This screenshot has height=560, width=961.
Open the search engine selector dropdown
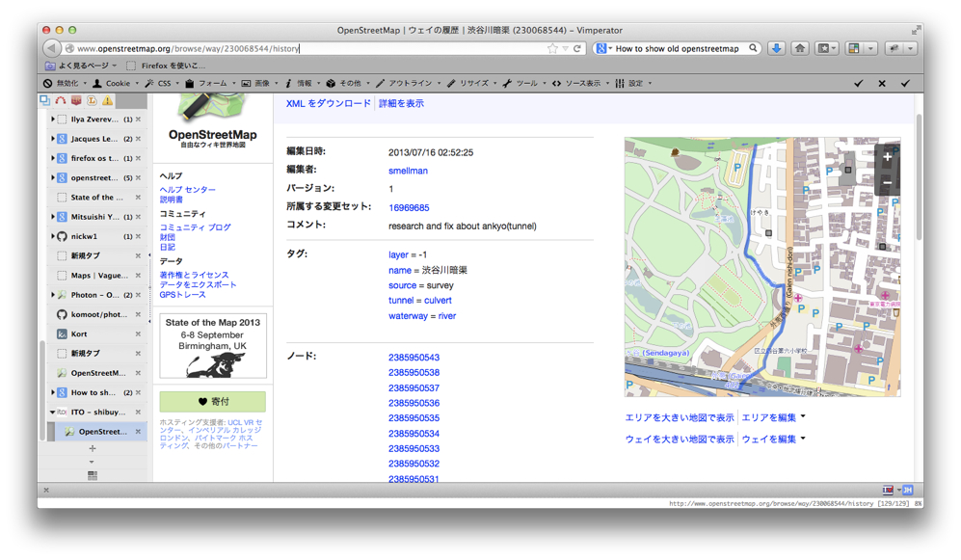pos(604,48)
